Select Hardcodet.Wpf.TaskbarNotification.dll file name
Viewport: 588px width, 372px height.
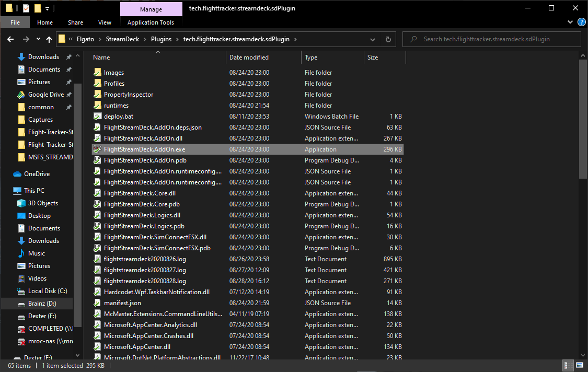[x=157, y=292]
